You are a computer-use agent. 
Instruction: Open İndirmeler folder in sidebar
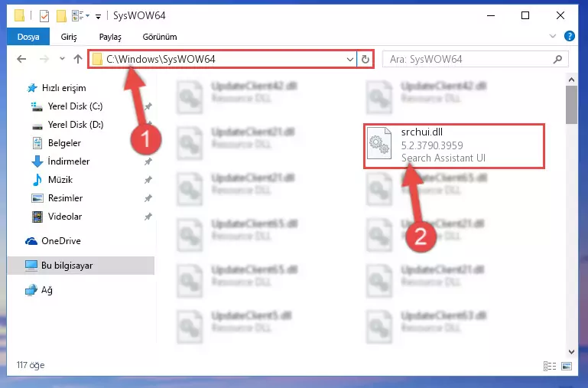click(60, 161)
